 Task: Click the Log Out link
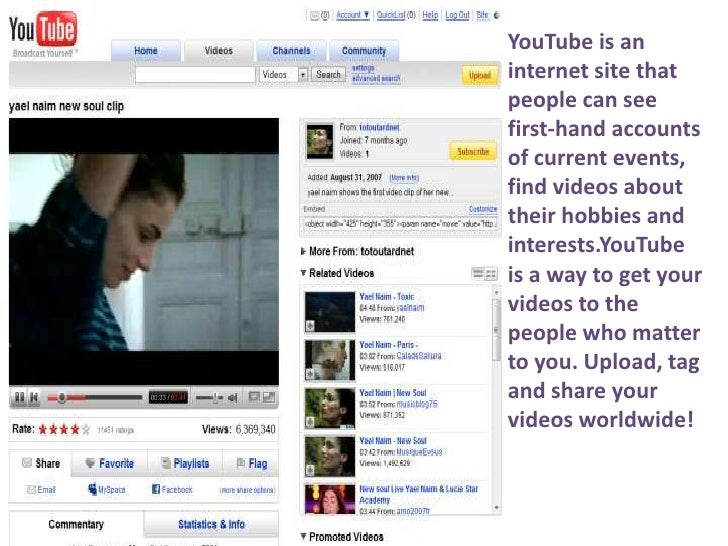click(x=457, y=15)
